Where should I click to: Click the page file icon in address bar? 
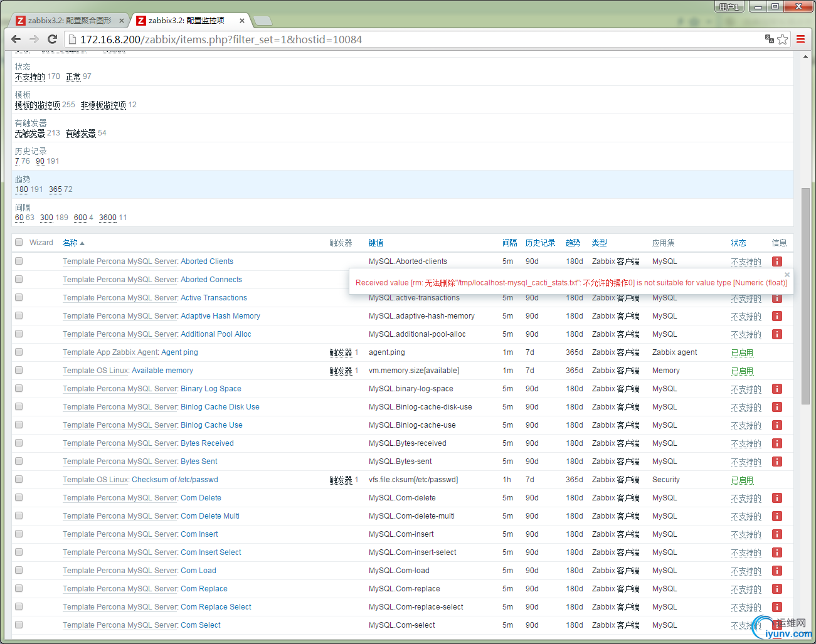click(x=72, y=39)
